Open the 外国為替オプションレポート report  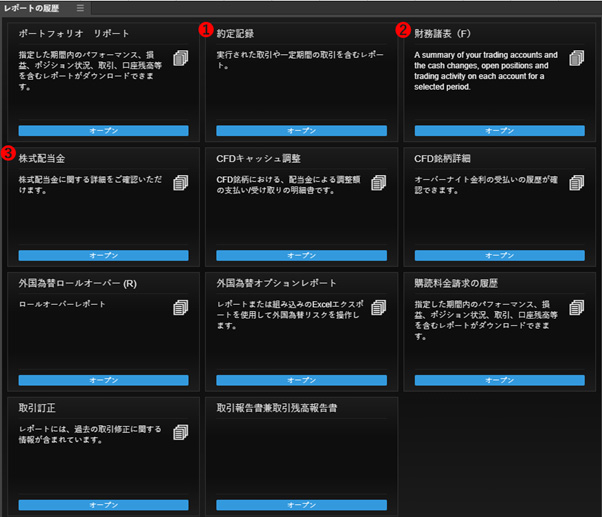pyautogui.click(x=301, y=380)
